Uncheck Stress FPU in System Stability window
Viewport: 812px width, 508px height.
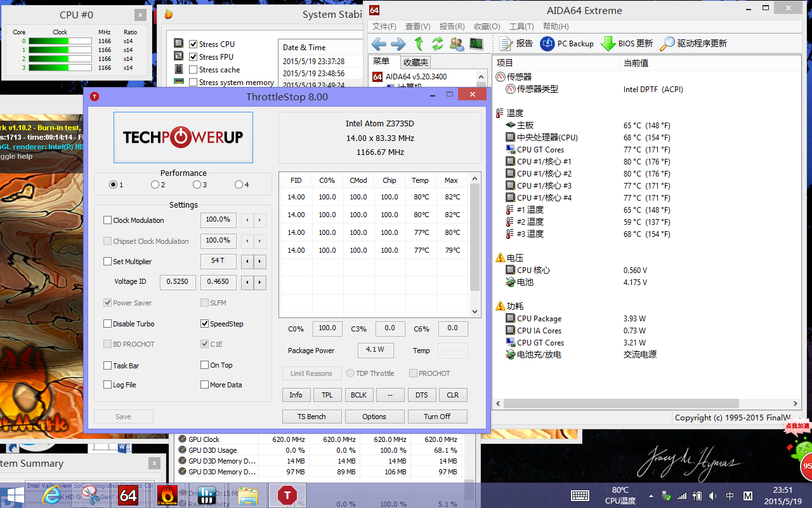[193, 57]
